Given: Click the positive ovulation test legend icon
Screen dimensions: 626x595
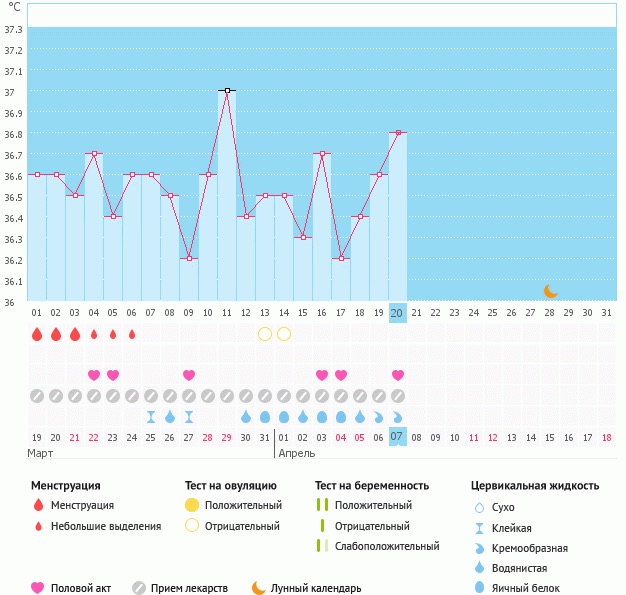Looking at the screenshot, I should click(x=192, y=506).
